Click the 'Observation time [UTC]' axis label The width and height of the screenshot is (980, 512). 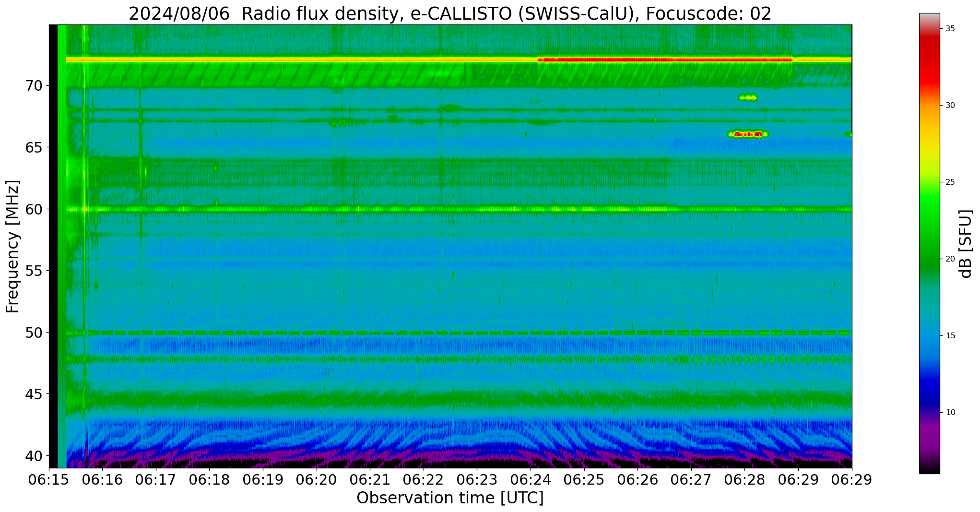click(450, 498)
